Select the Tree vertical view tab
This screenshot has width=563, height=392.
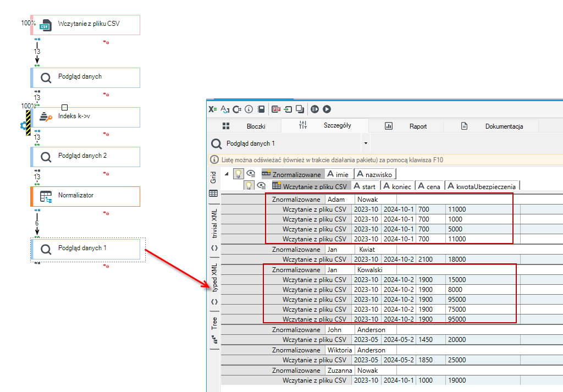[214, 330]
